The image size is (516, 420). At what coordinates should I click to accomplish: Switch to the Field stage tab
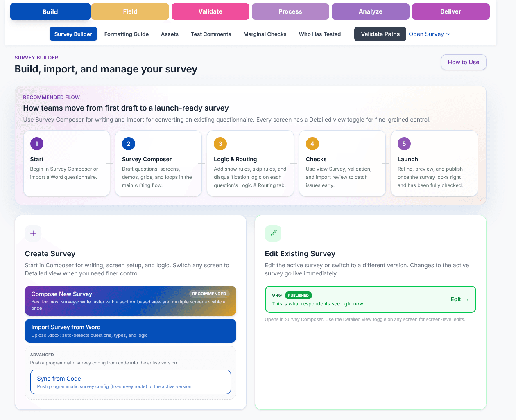click(130, 11)
